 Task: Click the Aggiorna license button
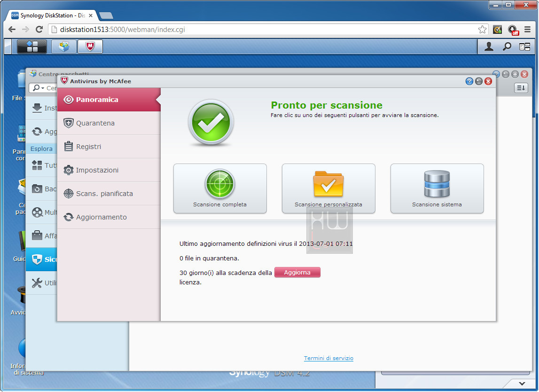click(x=297, y=272)
